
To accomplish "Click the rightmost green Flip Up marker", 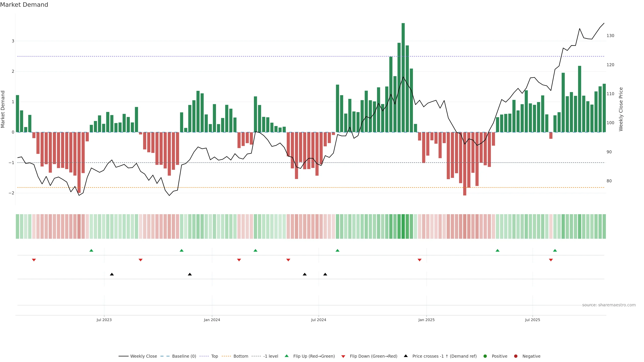I will click(x=555, y=250).
